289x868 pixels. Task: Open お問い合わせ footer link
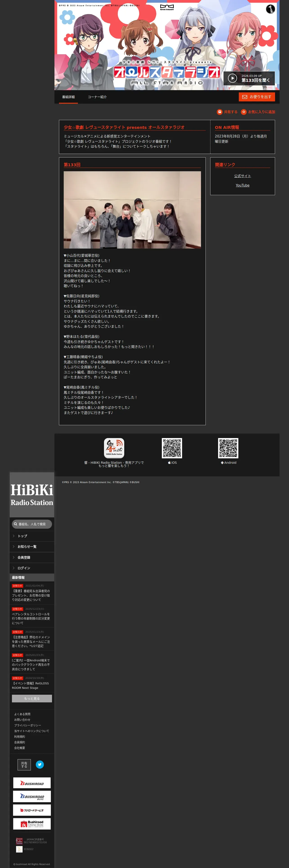click(22, 720)
